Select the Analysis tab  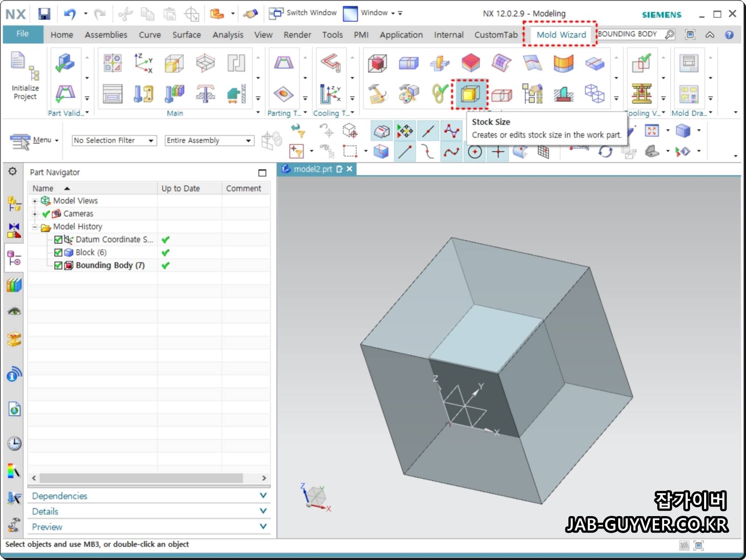pyautogui.click(x=228, y=35)
